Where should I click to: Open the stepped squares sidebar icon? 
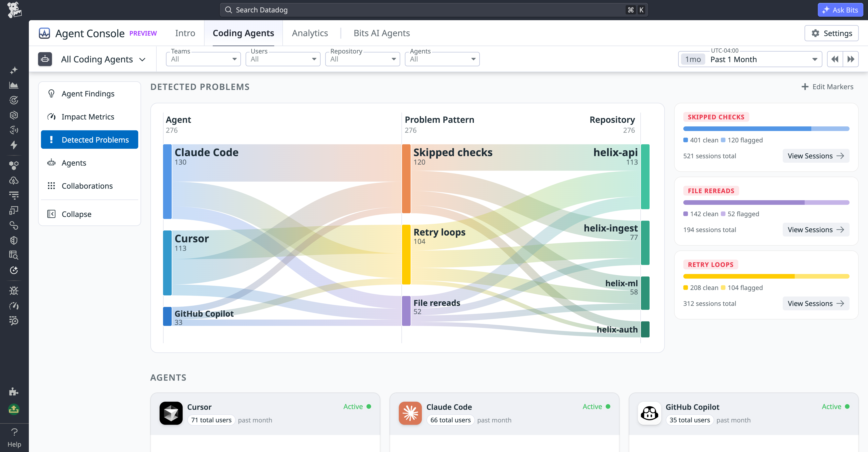coord(14,210)
